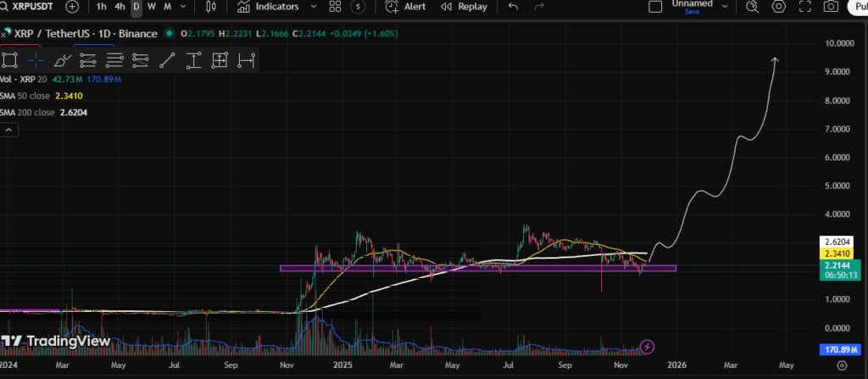Expand the favorite indicators chevron
This screenshot has width=868, height=379.
[314, 7]
